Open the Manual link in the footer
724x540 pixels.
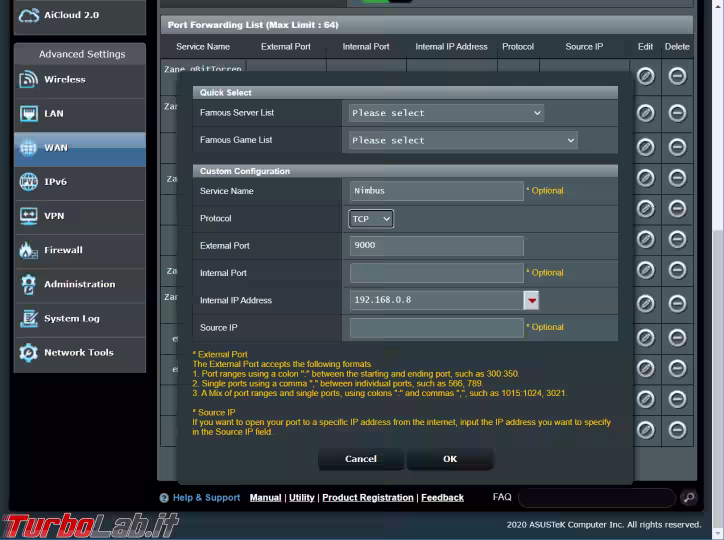265,498
